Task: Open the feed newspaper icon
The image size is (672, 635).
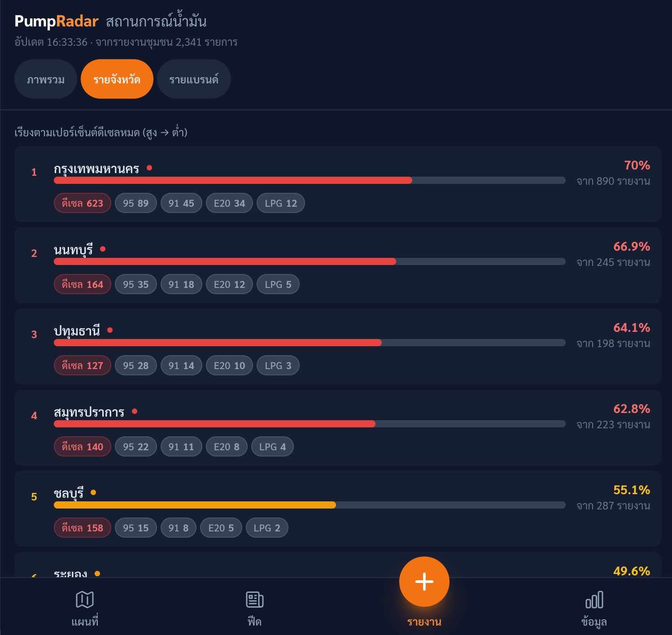Action: point(254,600)
